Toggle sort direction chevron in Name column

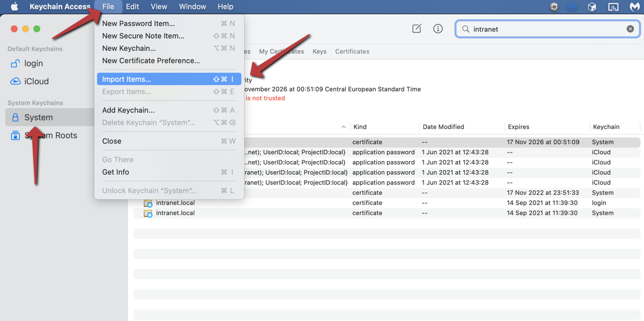coord(344,127)
